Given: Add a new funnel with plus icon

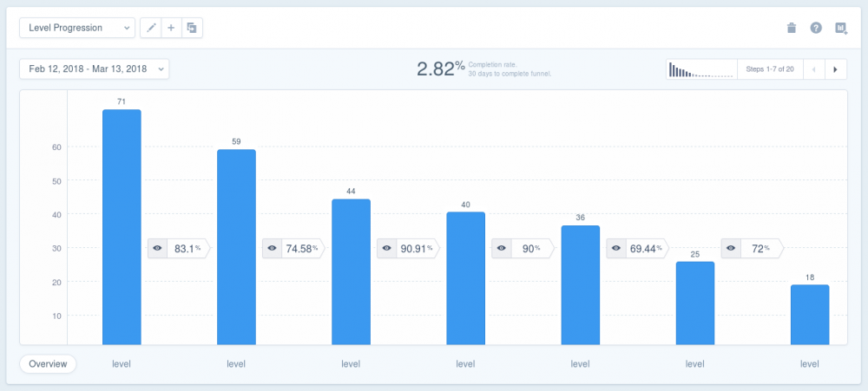Looking at the screenshot, I should pos(171,28).
